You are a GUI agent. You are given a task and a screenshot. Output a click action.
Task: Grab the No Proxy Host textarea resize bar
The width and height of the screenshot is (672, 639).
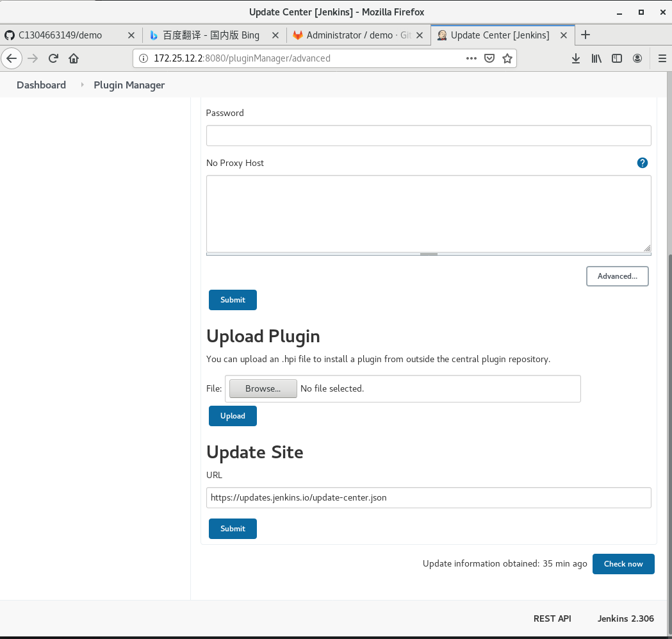pyautogui.click(x=429, y=254)
